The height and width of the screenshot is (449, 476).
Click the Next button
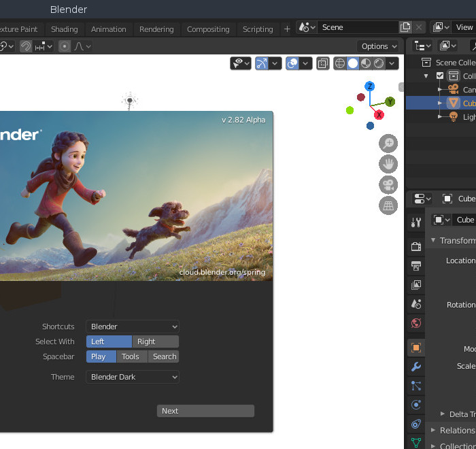pos(205,411)
